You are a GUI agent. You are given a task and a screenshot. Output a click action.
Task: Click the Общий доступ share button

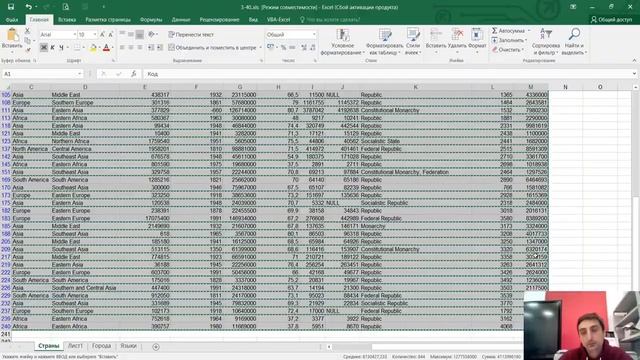coord(611,20)
